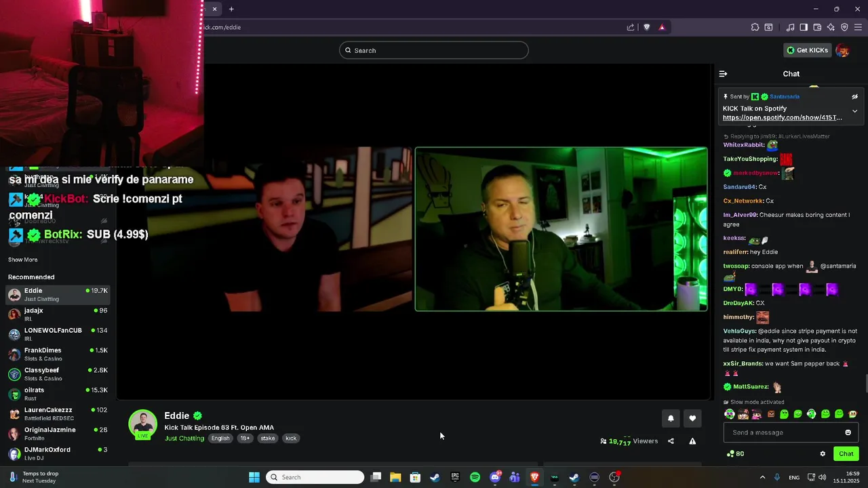Image resolution: width=868 pixels, height=488 pixels.
Task: Open Brave Rewards triangle icon
Action: coord(662,27)
